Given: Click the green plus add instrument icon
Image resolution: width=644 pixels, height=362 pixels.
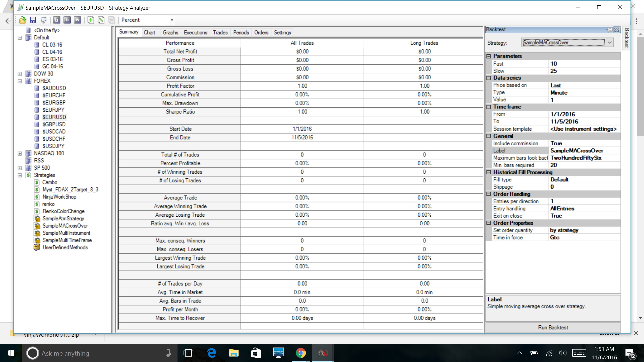Looking at the screenshot, I should (x=91, y=20).
